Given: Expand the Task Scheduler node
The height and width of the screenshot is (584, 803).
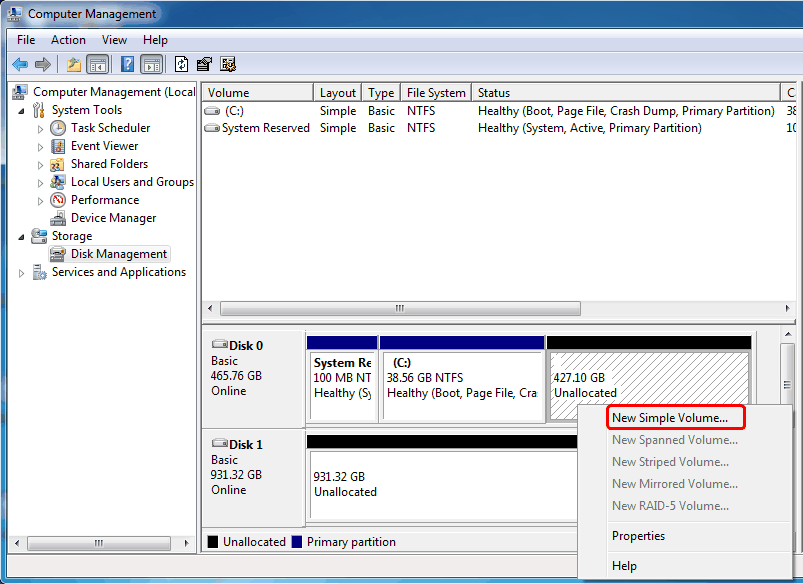Looking at the screenshot, I should point(40,129).
